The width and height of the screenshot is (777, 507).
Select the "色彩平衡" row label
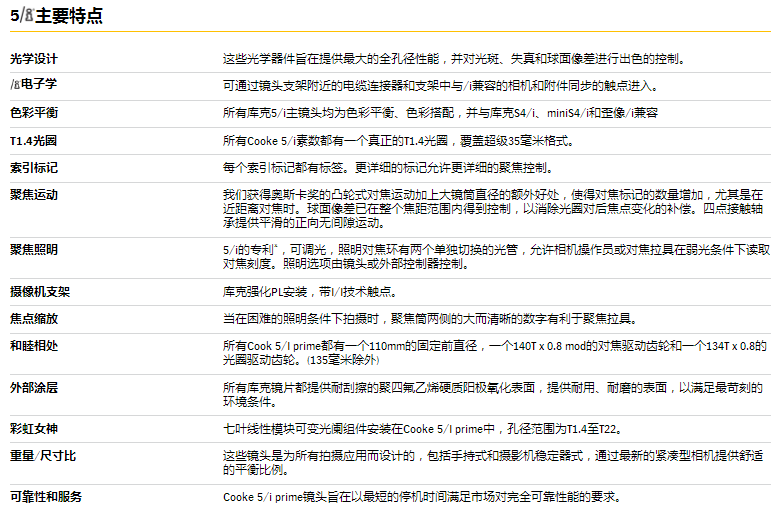tap(34, 114)
